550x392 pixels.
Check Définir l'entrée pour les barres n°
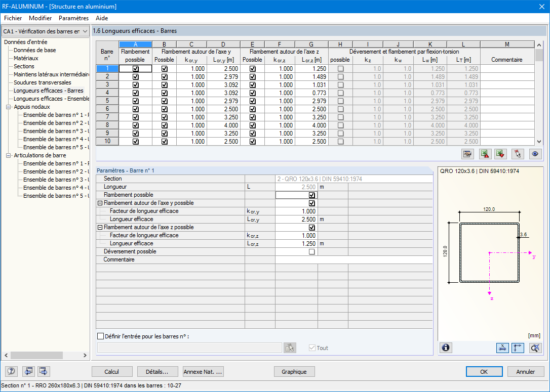(101, 336)
